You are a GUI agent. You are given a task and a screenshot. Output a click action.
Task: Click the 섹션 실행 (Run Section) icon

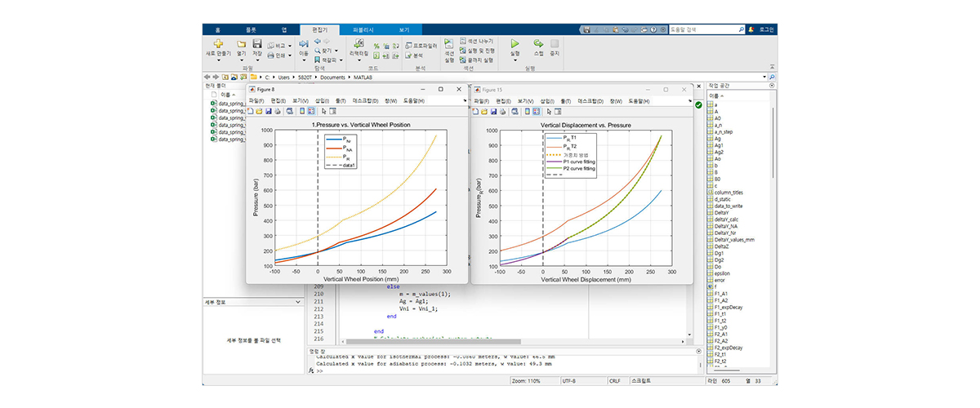(449, 44)
